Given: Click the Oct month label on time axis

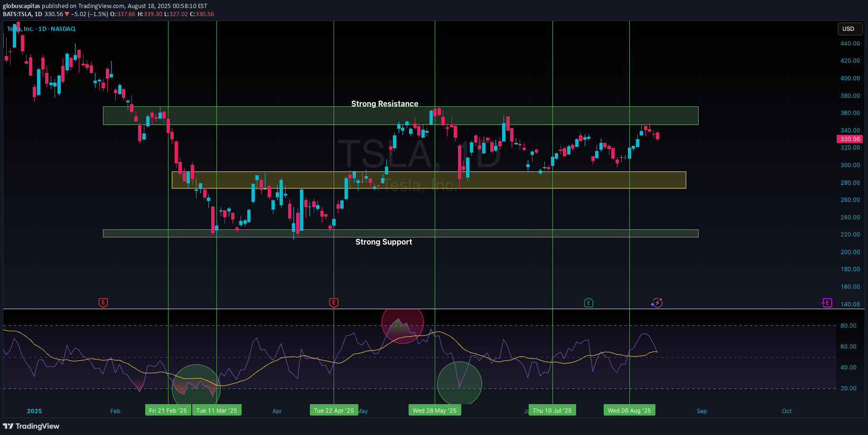Looking at the screenshot, I should tap(787, 411).
